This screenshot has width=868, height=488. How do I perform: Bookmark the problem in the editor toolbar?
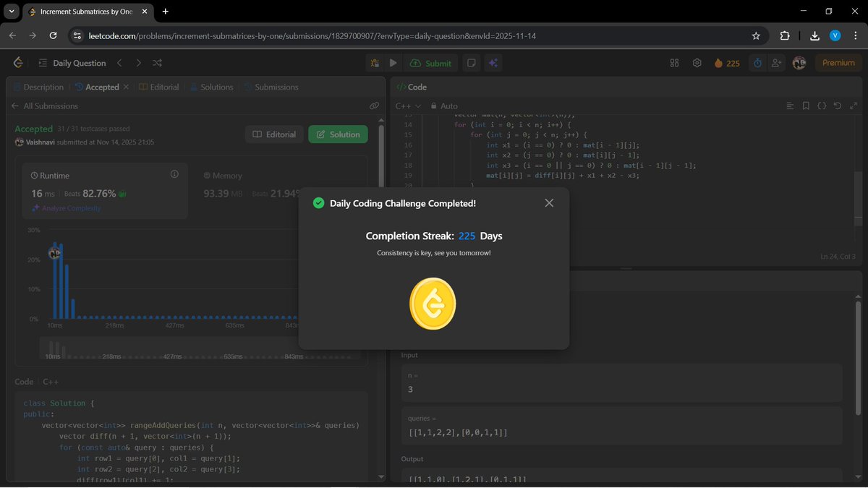pos(806,106)
